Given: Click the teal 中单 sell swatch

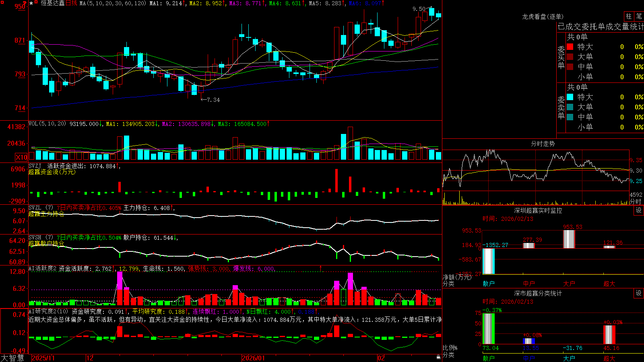Looking at the screenshot, I should point(570,117).
